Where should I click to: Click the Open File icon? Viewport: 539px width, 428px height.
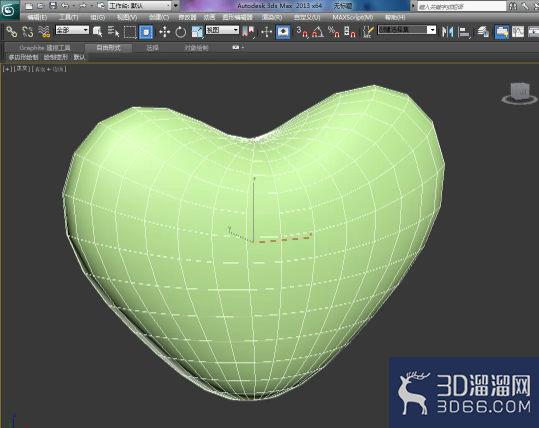pos(41,6)
